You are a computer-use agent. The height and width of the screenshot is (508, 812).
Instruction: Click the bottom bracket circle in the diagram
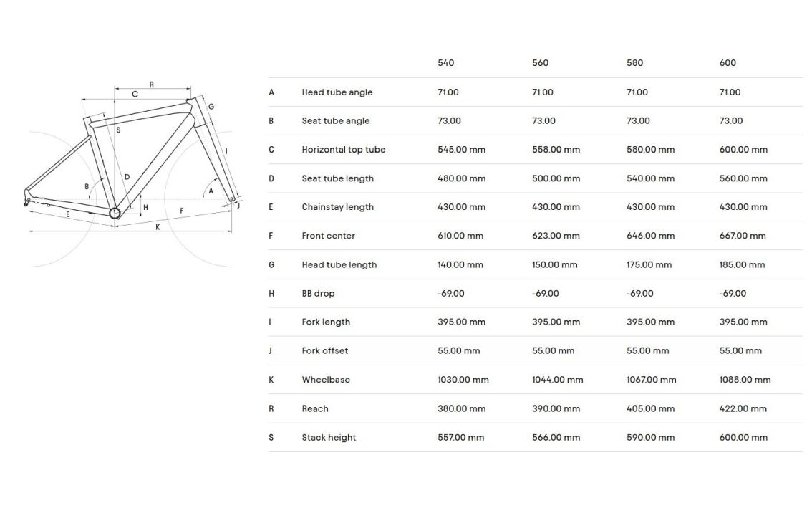tap(115, 213)
